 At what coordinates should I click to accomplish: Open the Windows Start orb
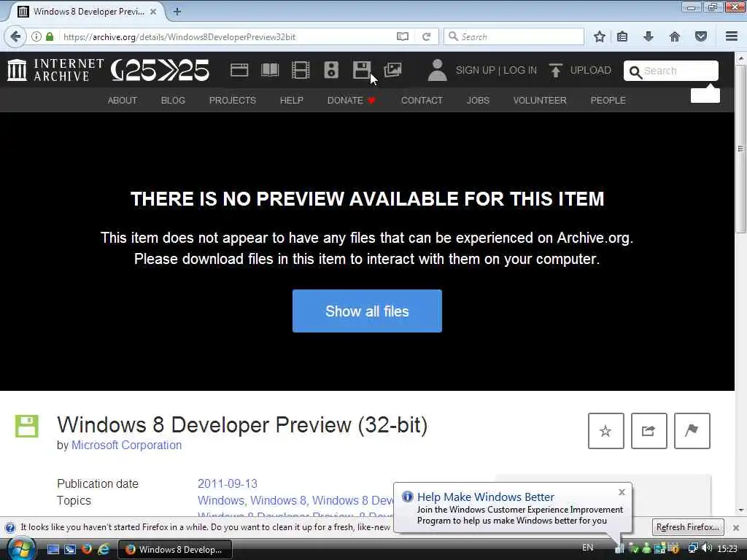pos(20,549)
